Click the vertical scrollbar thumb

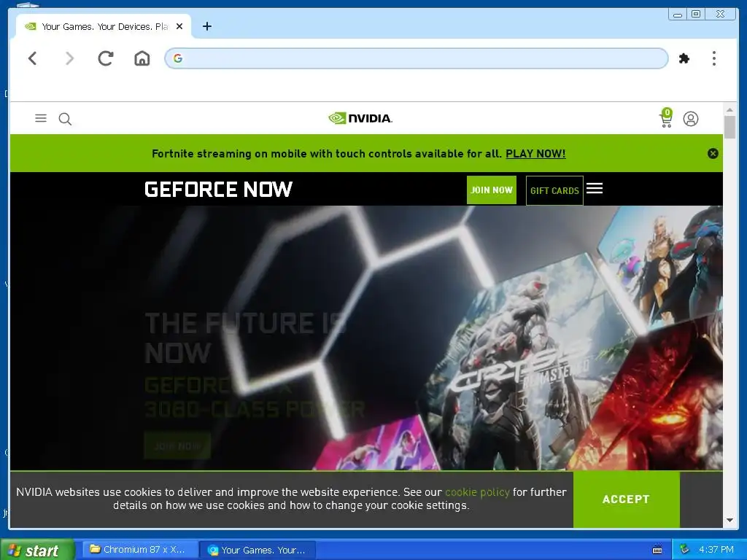(729, 127)
